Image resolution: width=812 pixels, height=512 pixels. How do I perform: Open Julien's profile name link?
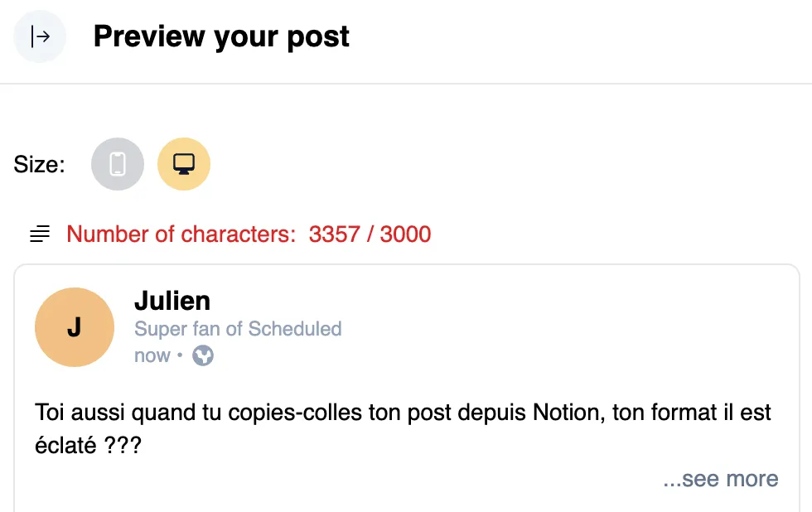pyautogui.click(x=172, y=301)
